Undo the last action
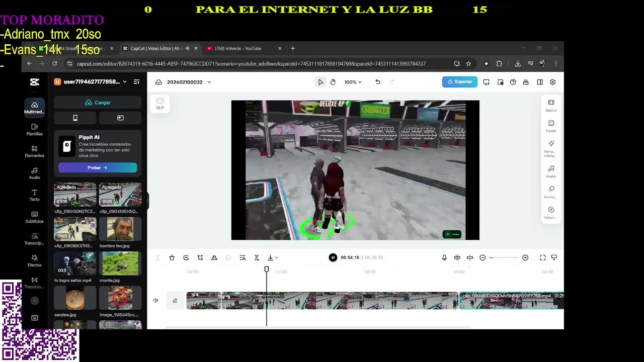 378,82
